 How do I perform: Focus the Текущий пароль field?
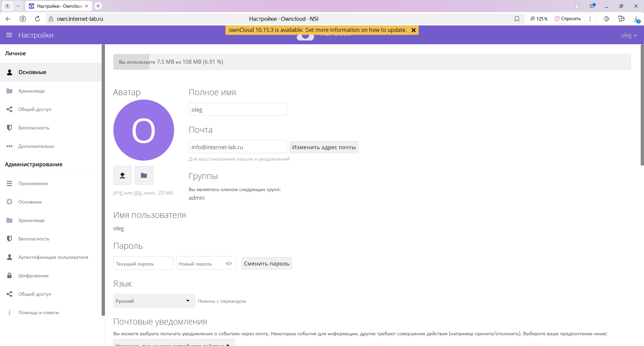click(x=143, y=263)
